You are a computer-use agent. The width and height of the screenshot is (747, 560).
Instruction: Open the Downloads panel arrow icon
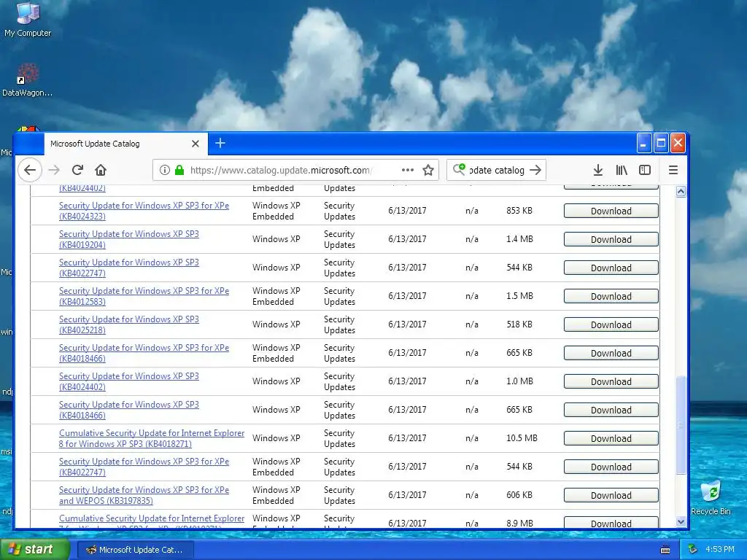pos(598,170)
